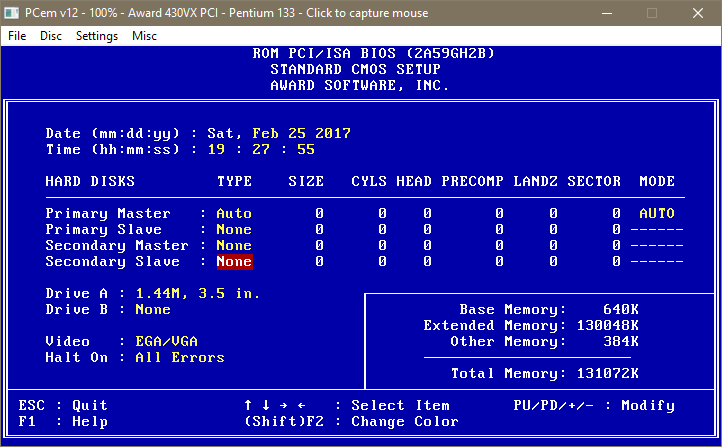Click the PU/PD/+/- Modify hint
Image resolution: width=722 pixels, height=447 pixels.
pos(594,406)
